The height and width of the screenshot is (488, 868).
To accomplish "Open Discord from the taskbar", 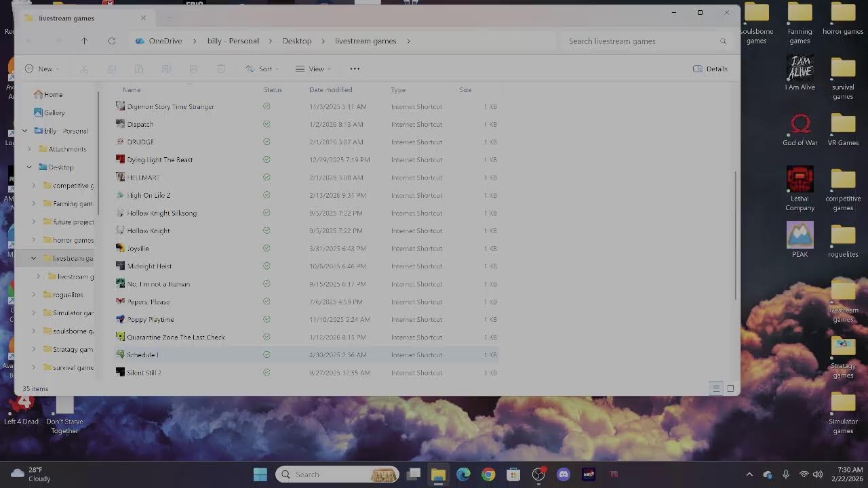I will tap(564, 474).
